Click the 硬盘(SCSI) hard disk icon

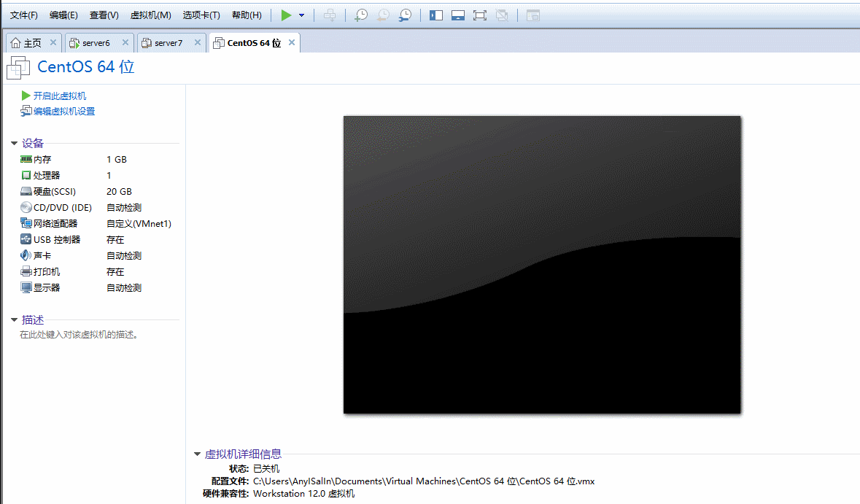pyautogui.click(x=26, y=191)
